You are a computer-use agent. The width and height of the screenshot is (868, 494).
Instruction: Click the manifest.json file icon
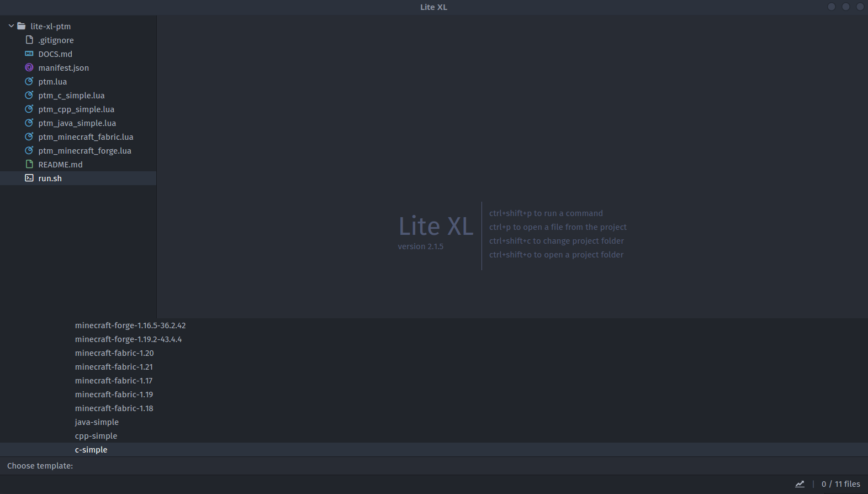click(29, 67)
